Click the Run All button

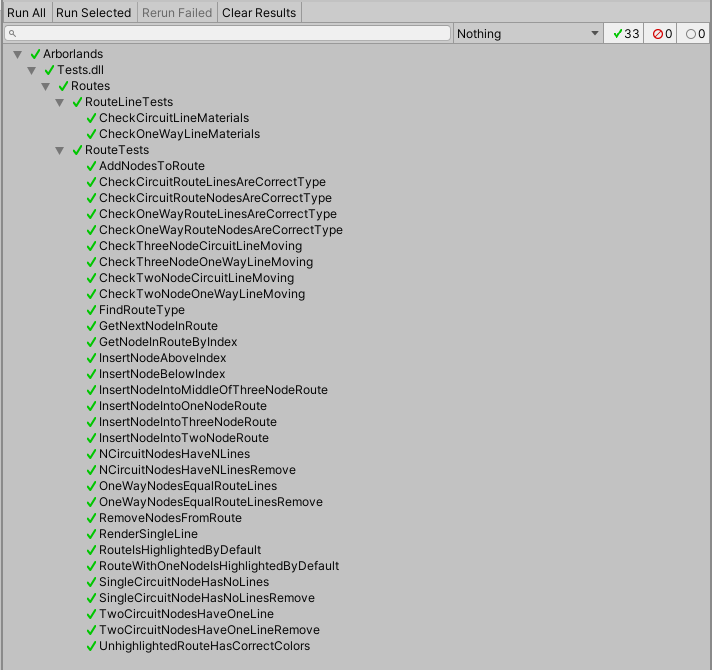coord(26,13)
